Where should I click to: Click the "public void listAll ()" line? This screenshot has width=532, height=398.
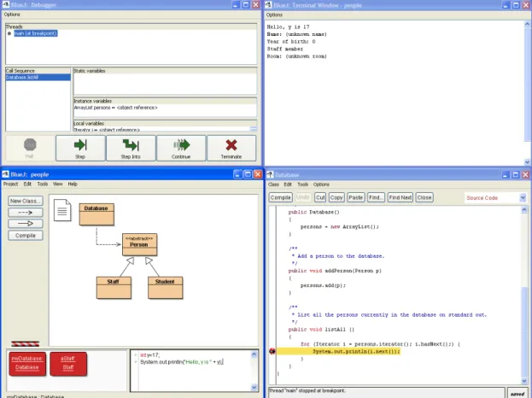click(321, 330)
